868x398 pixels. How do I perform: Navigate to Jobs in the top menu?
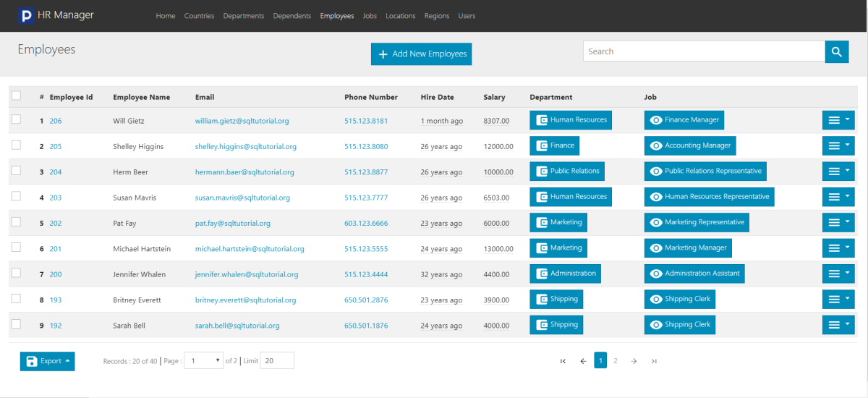(370, 16)
